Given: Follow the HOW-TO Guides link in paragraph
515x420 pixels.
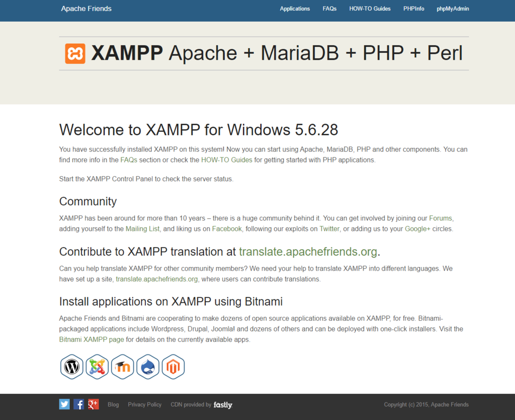Looking at the screenshot, I should 227,160.
